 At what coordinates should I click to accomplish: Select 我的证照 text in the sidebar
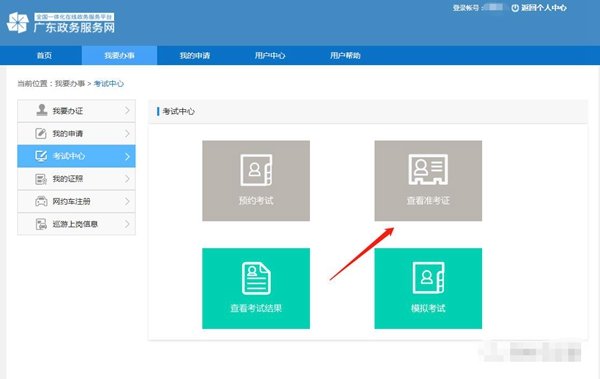coord(68,179)
